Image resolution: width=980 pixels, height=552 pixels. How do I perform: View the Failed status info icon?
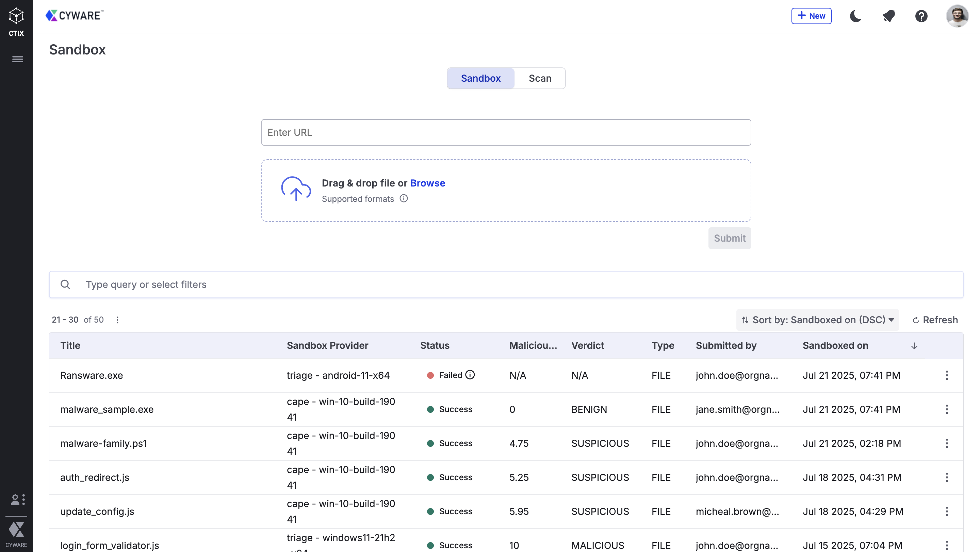[x=470, y=375]
